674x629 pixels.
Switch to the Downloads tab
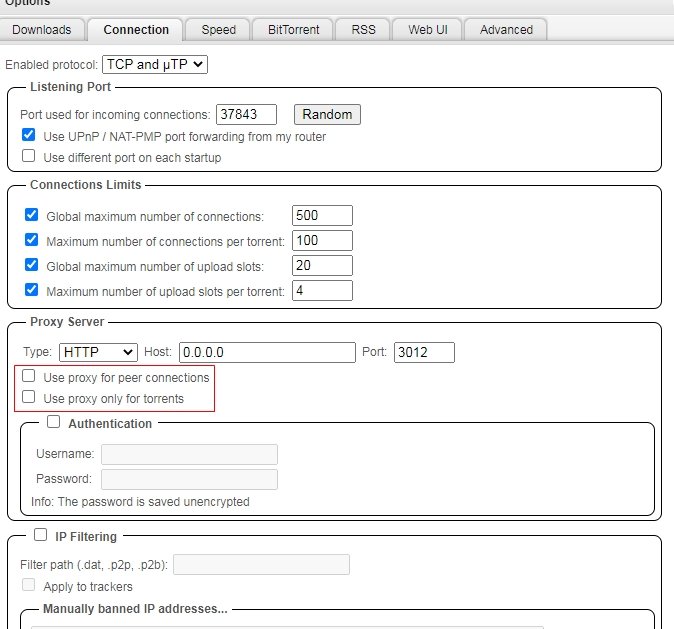[42, 30]
